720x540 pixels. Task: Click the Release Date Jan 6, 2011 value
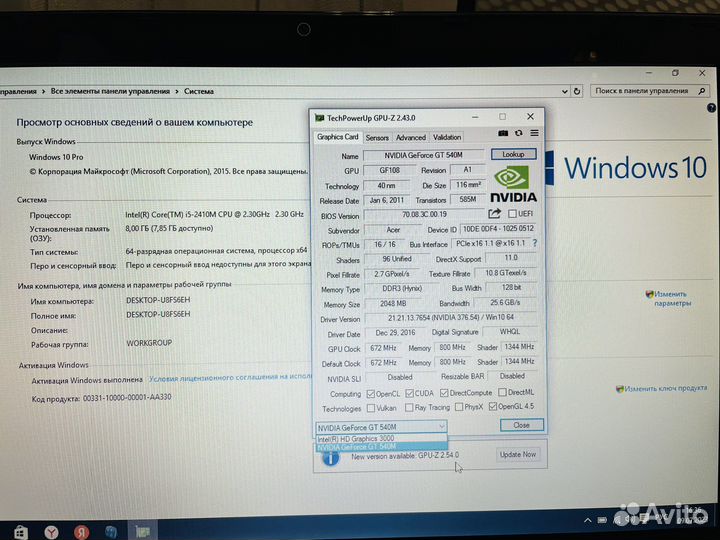point(387,201)
